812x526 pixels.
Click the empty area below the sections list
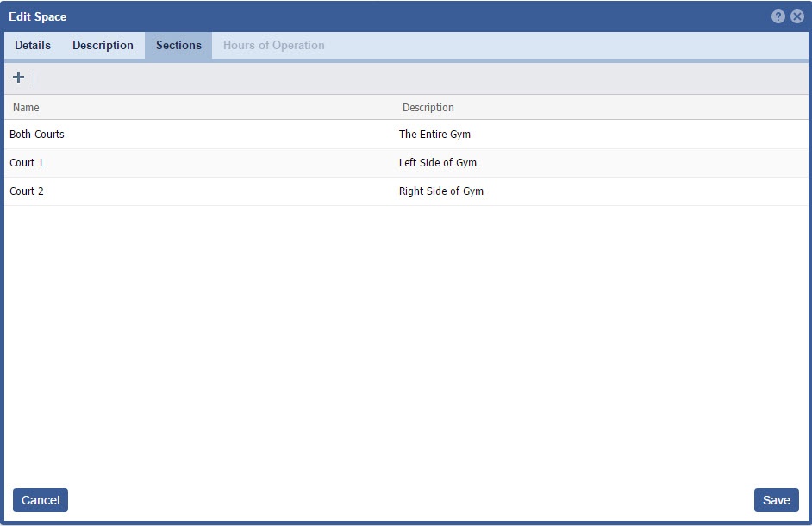405,345
